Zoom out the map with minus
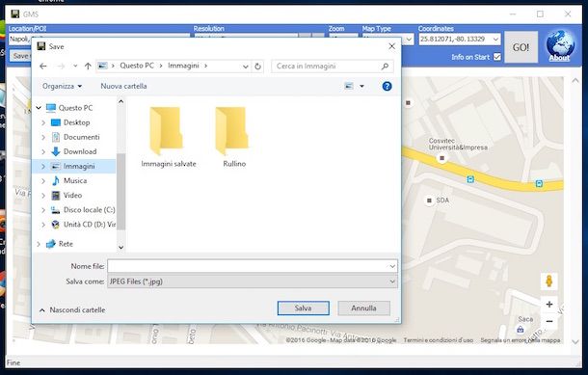The width and height of the screenshot is (588, 375). (x=549, y=321)
